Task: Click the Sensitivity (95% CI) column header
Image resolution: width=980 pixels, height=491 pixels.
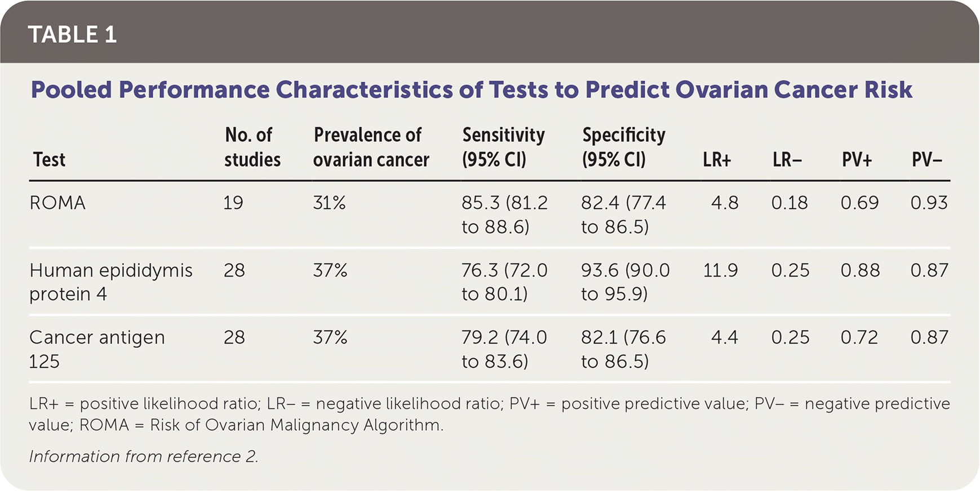Action: [503, 148]
